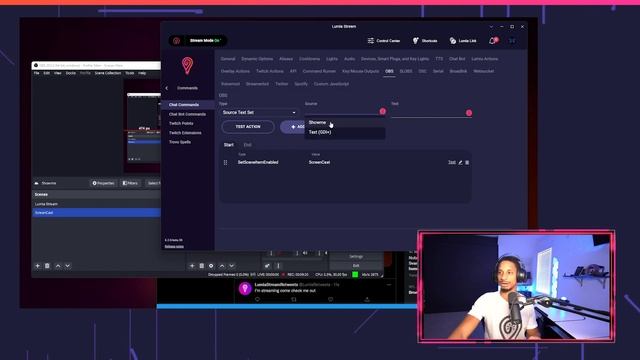Open OBS Scene Collection menu

point(108,73)
